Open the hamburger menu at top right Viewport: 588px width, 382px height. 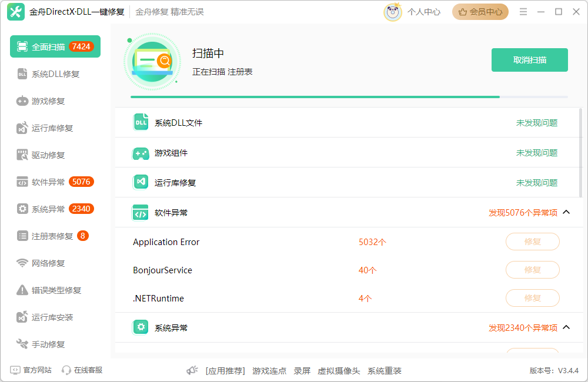click(x=523, y=11)
